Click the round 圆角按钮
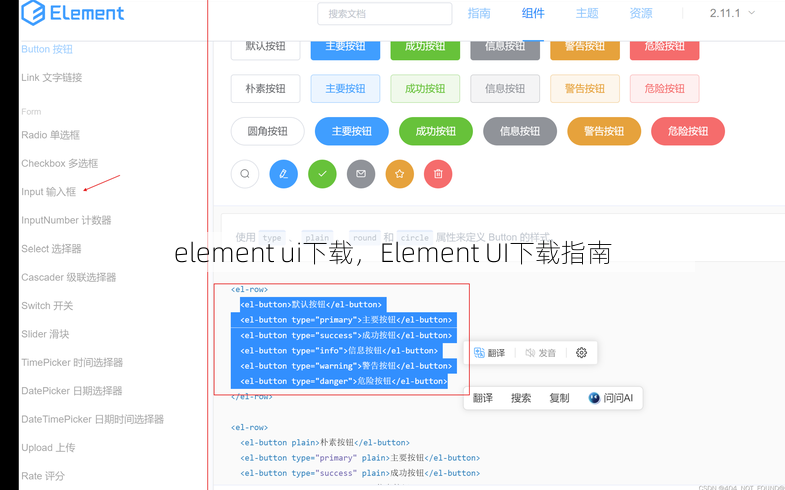Viewport: 785px width, 490px height. click(x=267, y=131)
